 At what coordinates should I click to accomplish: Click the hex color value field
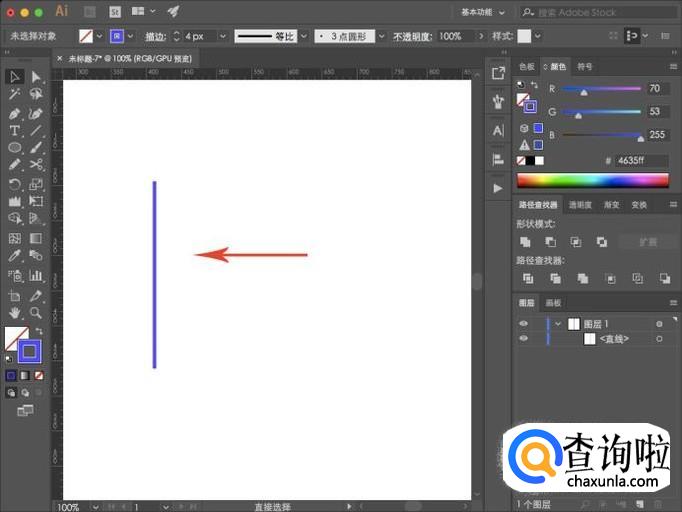click(x=640, y=160)
